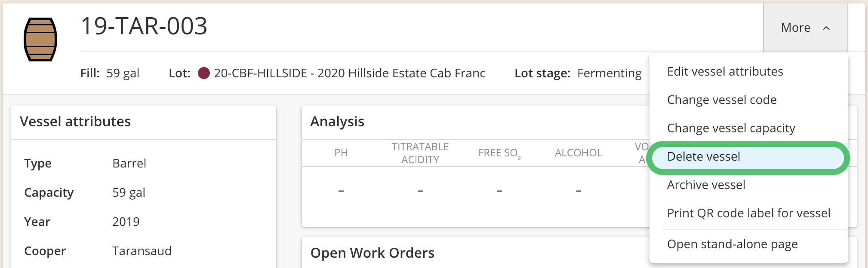Click the chevron arrow beside More
Image resolution: width=868 pixels, height=268 pixels.
coord(826,28)
